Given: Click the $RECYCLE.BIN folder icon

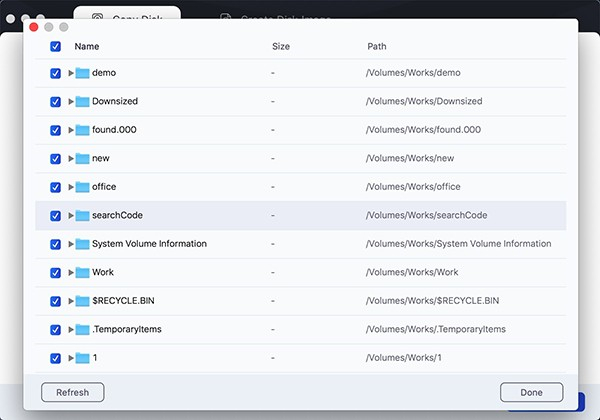Looking at the screenshot, I should (83, 301).
